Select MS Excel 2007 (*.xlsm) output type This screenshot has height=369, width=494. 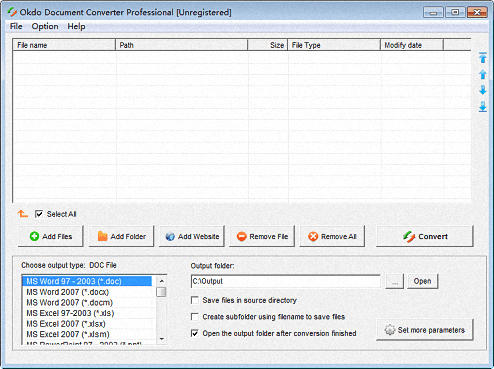coord(87,334)
